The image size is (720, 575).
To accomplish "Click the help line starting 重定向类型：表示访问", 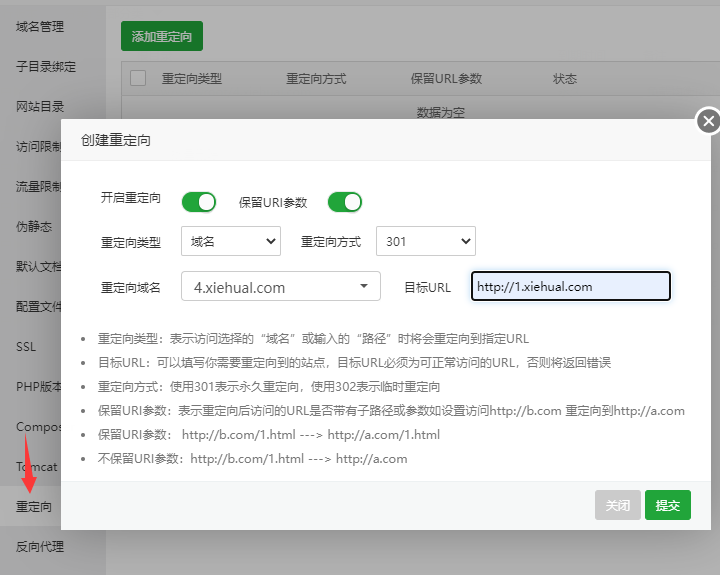I will pyautogui.click(x=313, y=339).
